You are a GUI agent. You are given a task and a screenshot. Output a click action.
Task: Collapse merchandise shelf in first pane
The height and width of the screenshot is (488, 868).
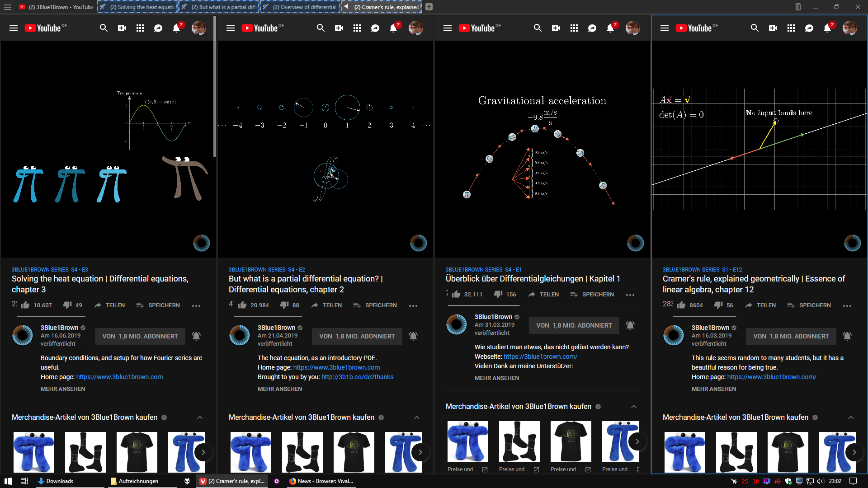coord(200,418)
